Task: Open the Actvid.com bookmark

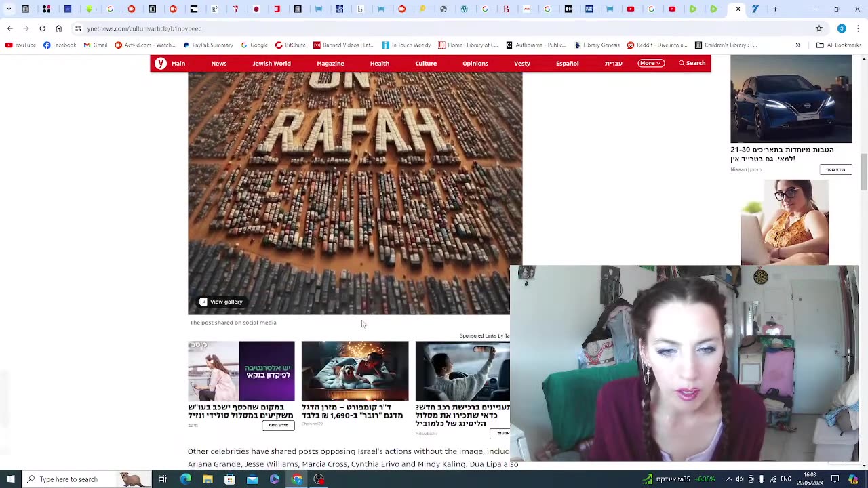Action: pyautogui.click(x=144, y=45)
